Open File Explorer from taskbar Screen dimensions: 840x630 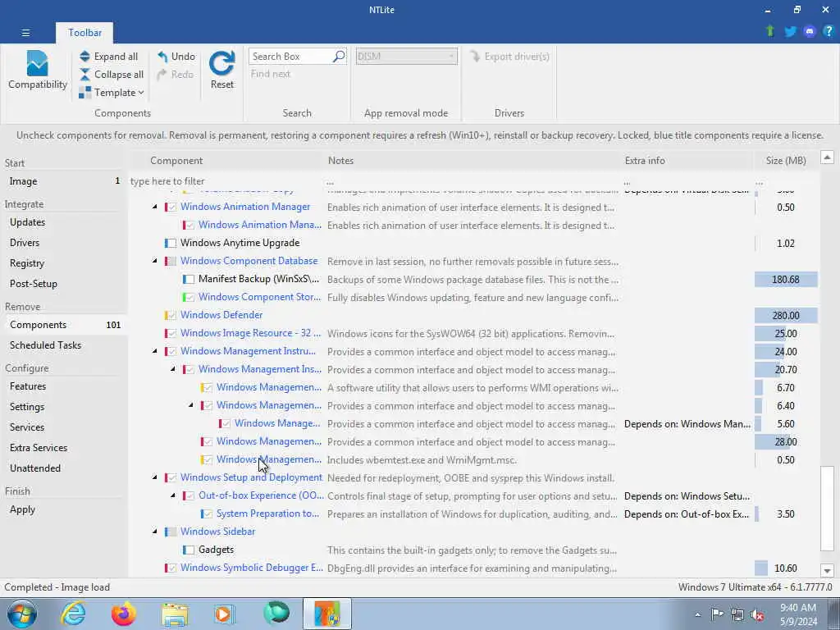pos(175,614)
